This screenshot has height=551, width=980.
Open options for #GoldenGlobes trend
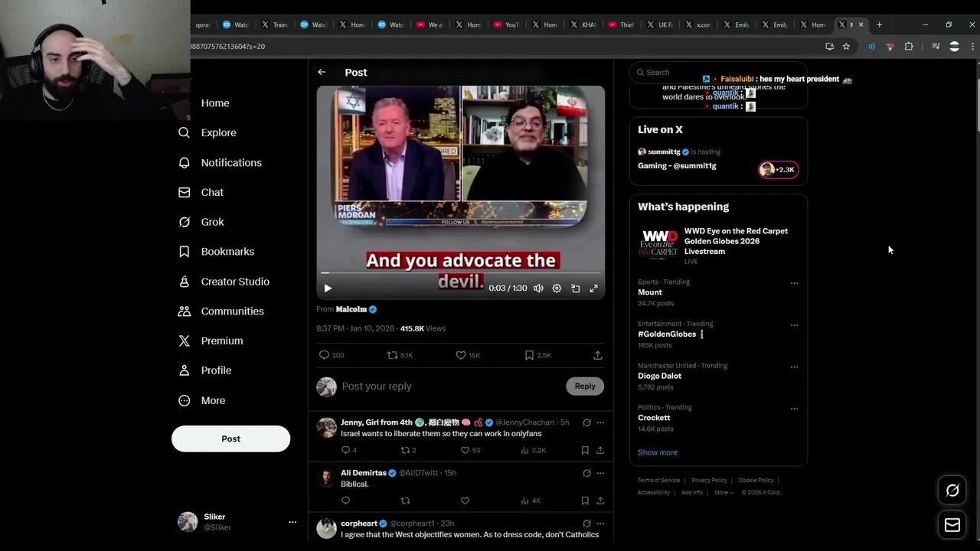coord(794,325)
